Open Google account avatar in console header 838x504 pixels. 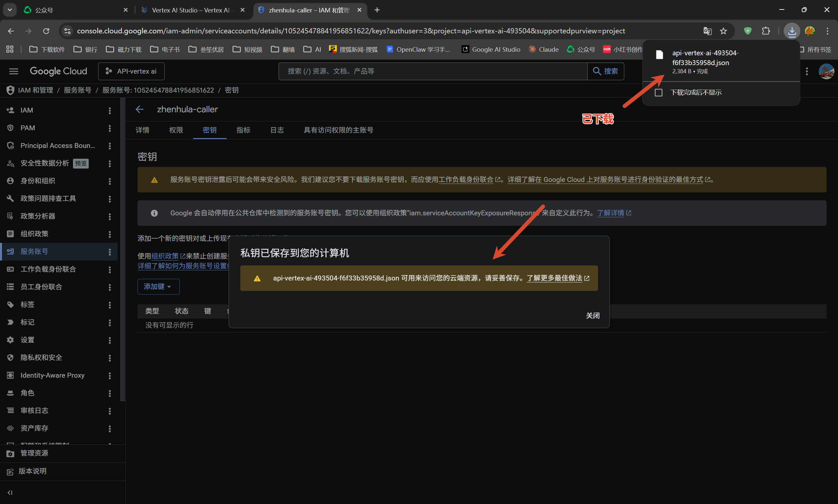(x=826, y=71)
